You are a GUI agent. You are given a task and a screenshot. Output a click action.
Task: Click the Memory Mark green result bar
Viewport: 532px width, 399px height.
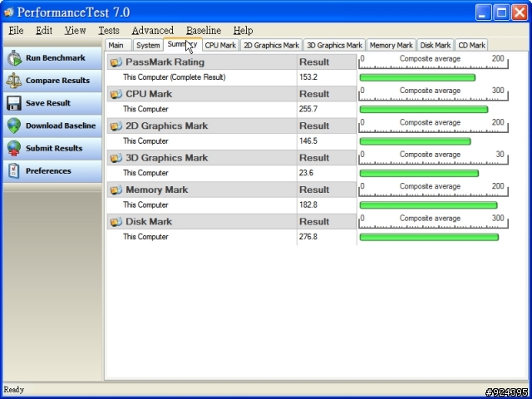point(429,205)
